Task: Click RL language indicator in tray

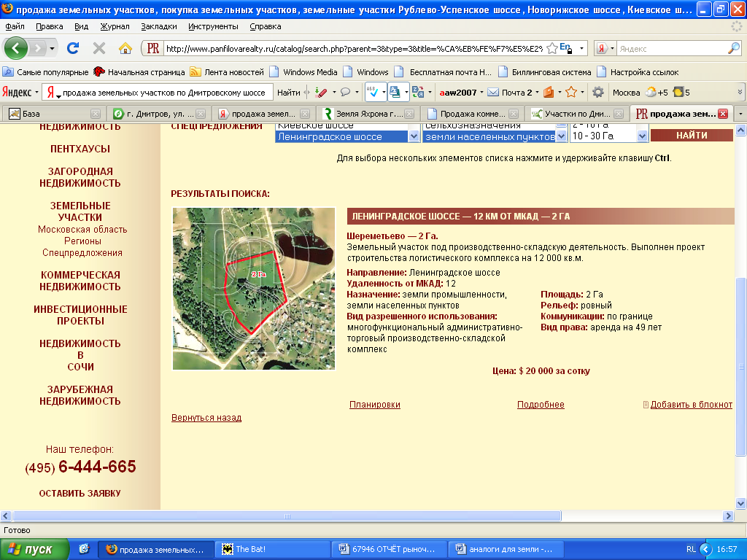Action: point(691,549)
